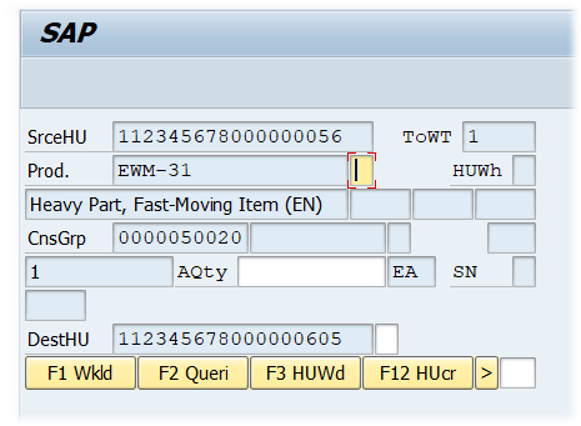
Task: Click the HUWh indicator box
Action: click(524, 170)
